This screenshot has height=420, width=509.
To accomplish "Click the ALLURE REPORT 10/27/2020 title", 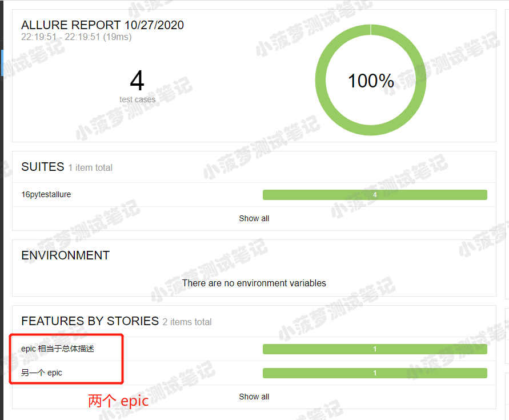I will pyautogui.click(x=103, y=25).
